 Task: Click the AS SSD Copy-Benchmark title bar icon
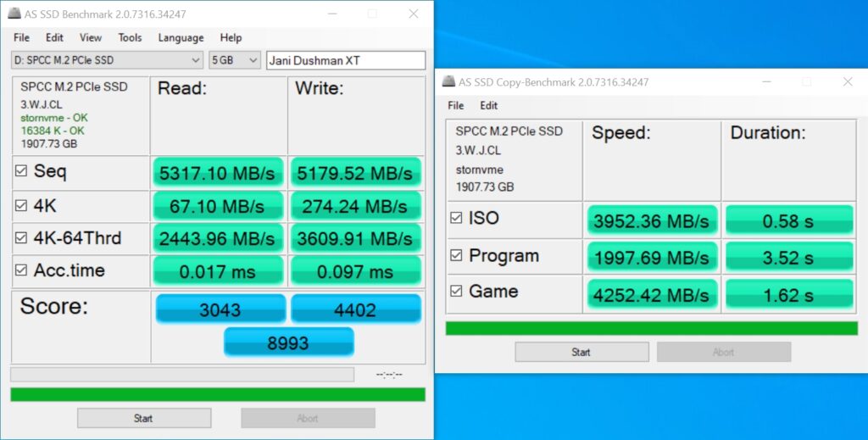click(x=448, y=82)
